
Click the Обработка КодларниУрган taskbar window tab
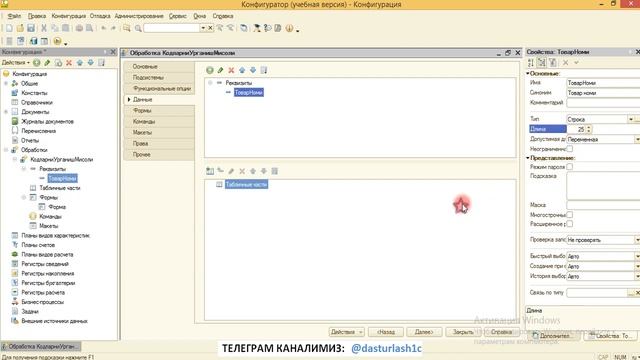coord(40,347)
